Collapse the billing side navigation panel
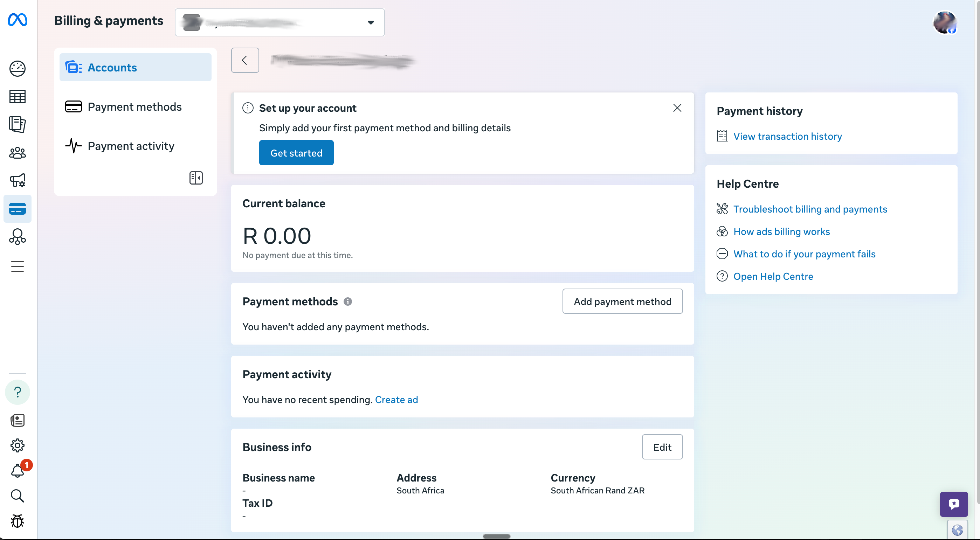This screenshot has width=980, height=540. [196, 178]
